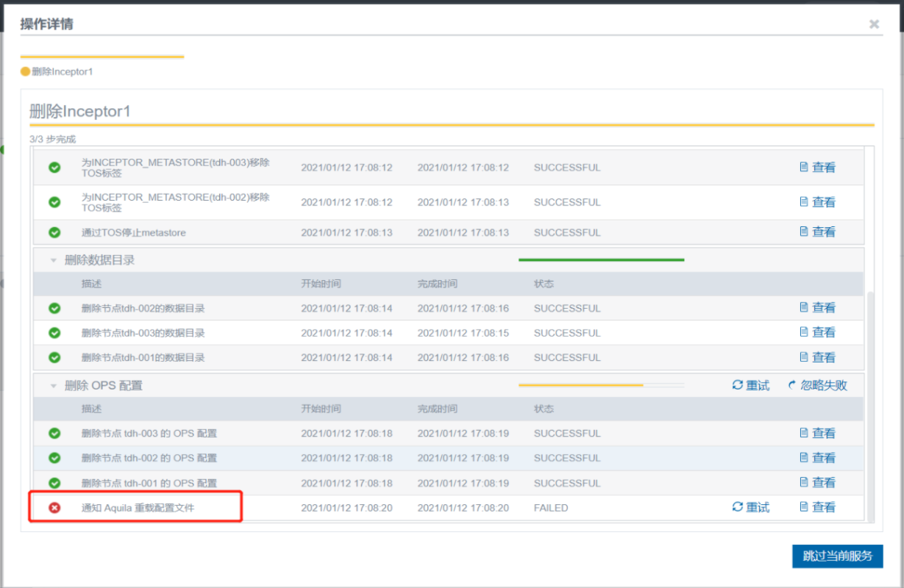Click green success icon for 通过TOS停止metastore
The width and height of the screenshot is (904, 588).
[x=54, y=232]
